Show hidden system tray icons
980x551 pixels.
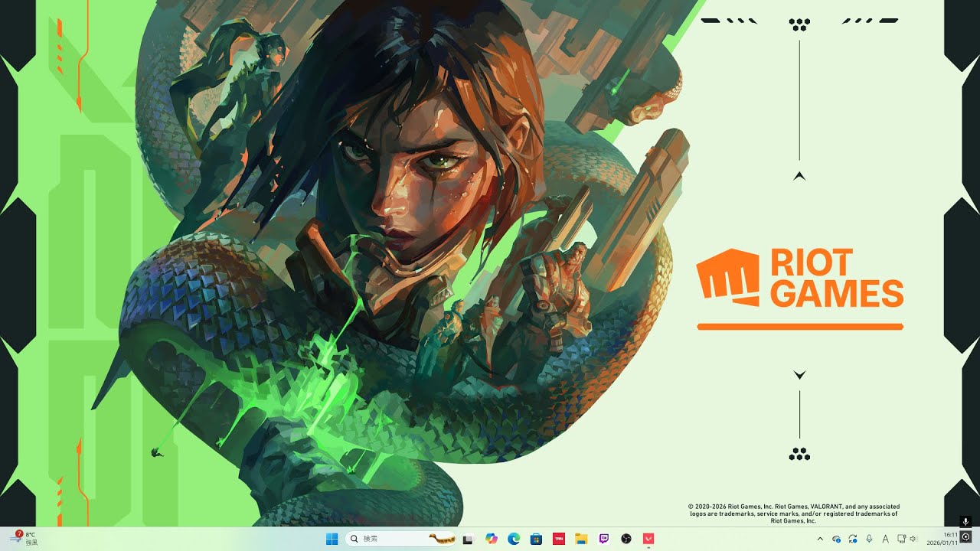click(821, 539)
